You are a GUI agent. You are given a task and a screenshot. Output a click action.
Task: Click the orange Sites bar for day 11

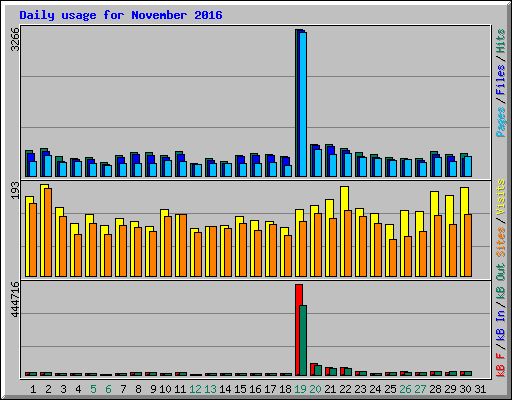183,245
